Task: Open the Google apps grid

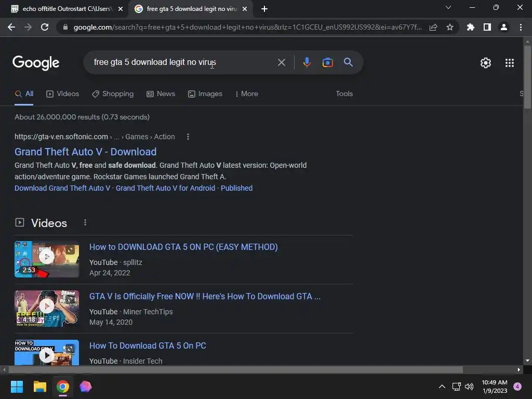Action: click(x=510, y=63)
